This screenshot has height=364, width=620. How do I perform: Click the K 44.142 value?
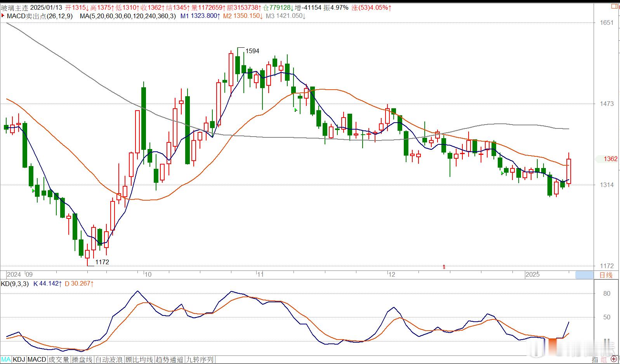pyautogui.click(x=47, y=284)
